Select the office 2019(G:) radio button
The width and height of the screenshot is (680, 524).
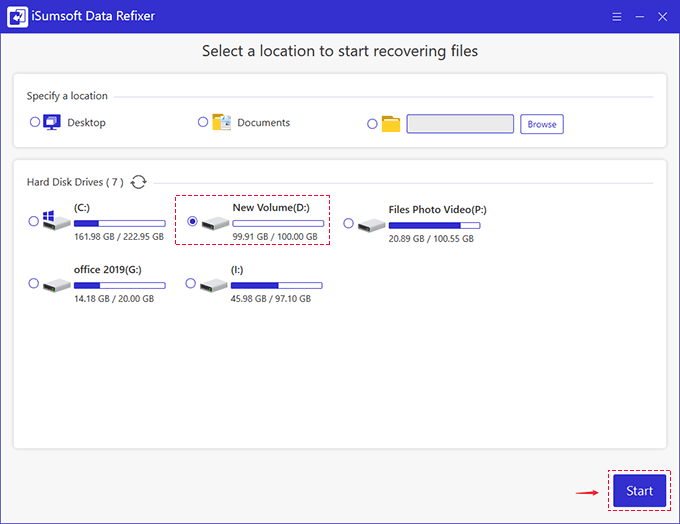[x=34, y=284]
